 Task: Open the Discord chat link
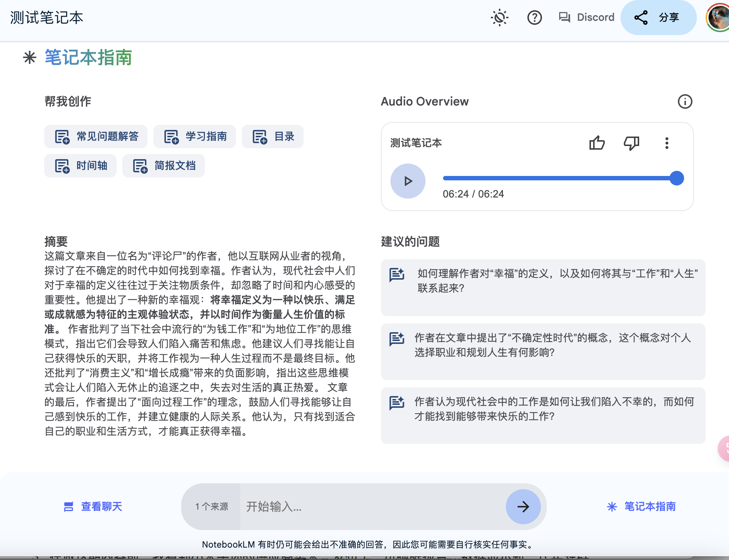pos(587,18)
